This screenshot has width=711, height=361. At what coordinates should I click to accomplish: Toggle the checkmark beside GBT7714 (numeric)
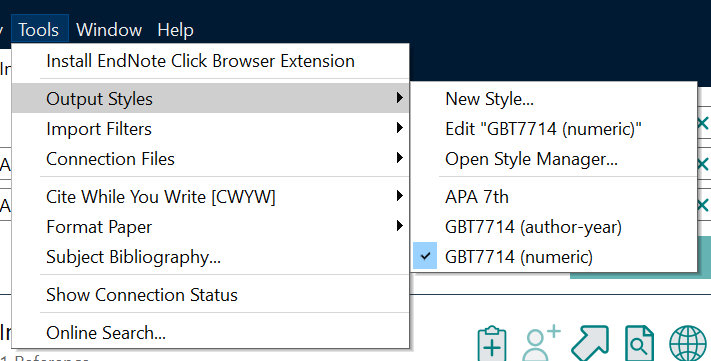(x=425, y=256)
